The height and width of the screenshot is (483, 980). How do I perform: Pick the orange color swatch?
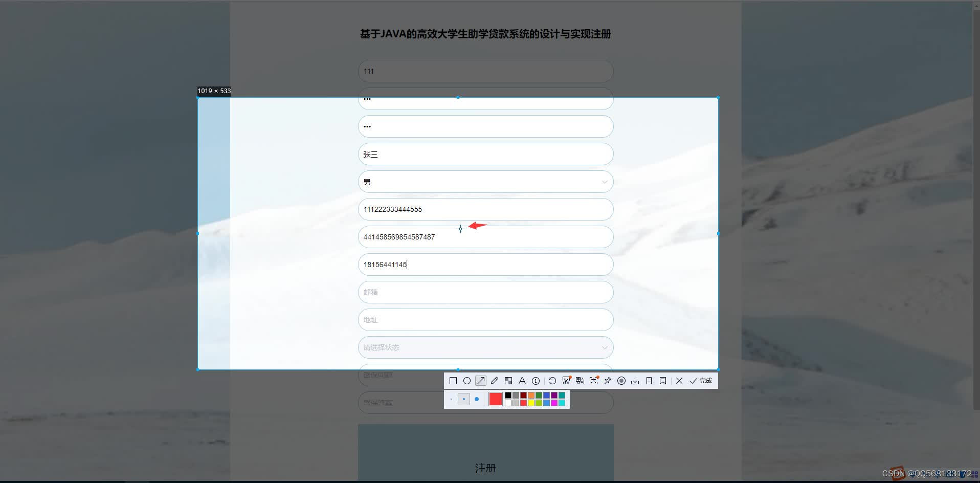(531, 395)
